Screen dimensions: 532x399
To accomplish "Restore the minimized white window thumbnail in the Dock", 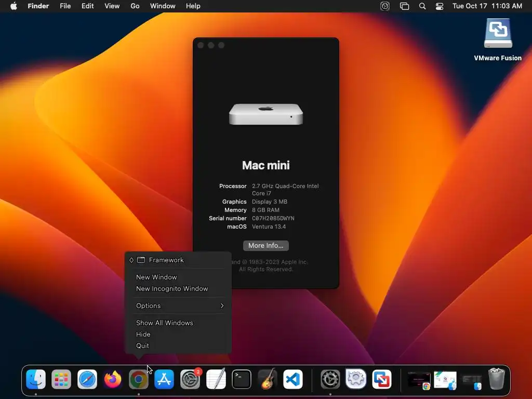I will (x=445, y=380).
